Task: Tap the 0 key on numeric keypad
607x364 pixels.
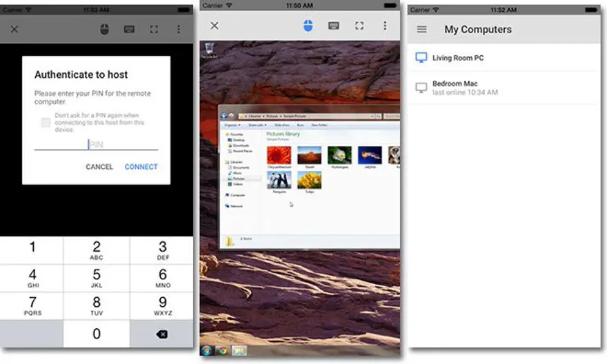Action: pos(97,334)
